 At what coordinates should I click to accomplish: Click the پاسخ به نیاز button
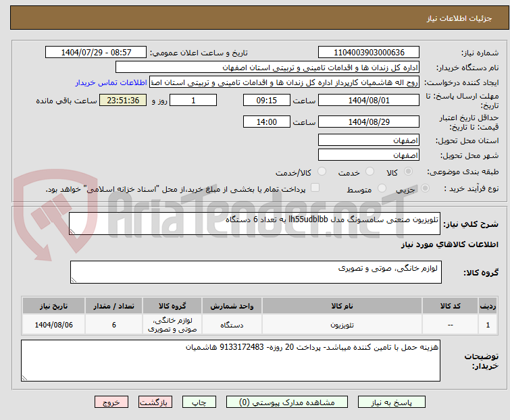tap(392, 402)
